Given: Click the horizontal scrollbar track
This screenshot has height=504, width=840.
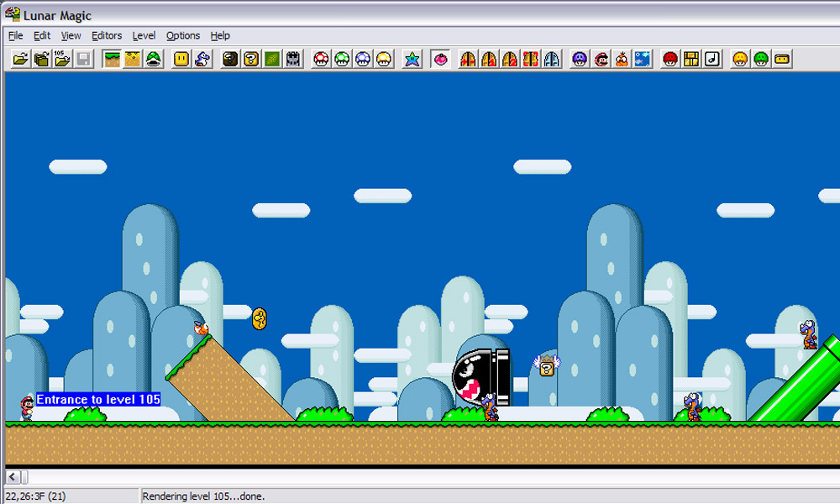Looking at the screenshot, I should click(434, 476).
